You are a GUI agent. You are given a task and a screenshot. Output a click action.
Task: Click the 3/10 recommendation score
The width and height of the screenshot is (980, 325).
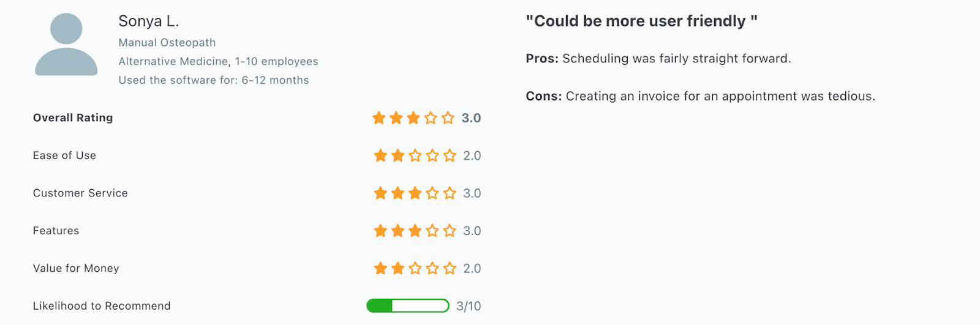469,306
